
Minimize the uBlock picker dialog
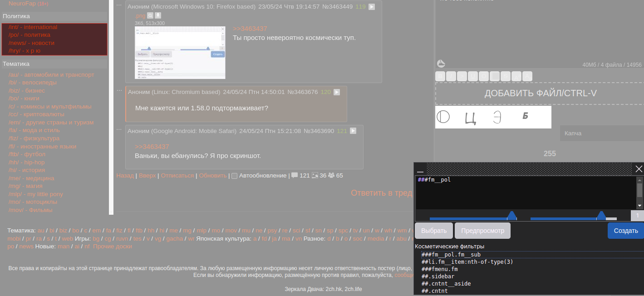pos(420,169)
